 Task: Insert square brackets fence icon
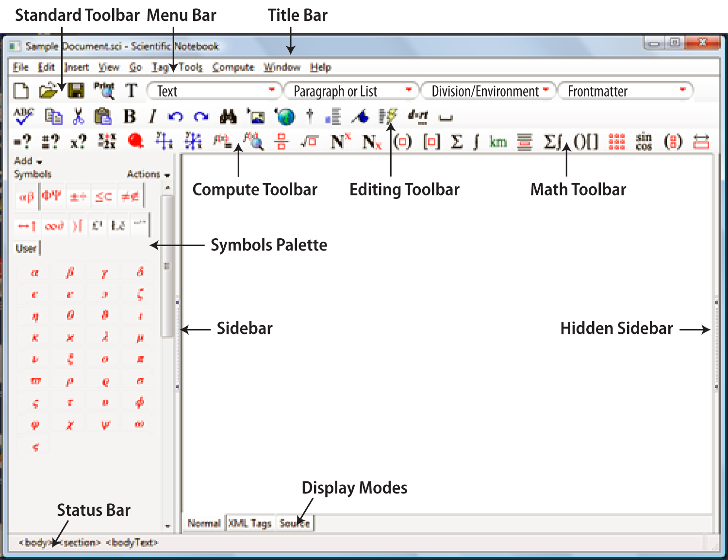click(x=431, y=142)
